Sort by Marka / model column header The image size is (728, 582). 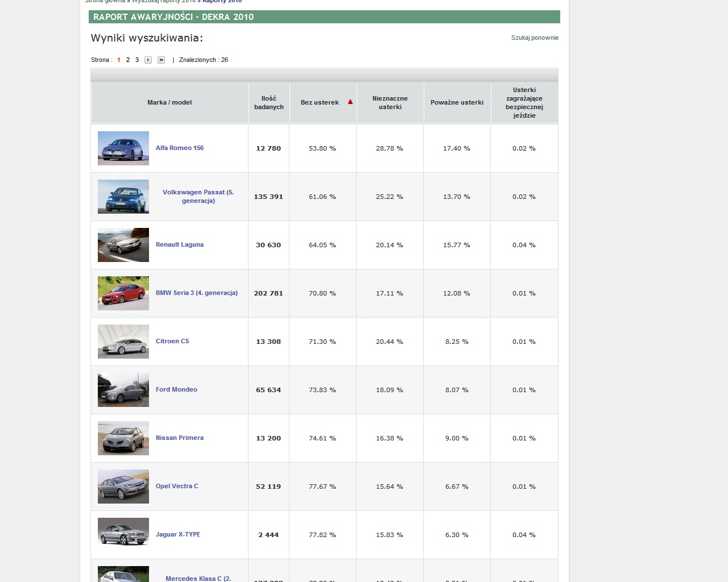coord(169,102)
